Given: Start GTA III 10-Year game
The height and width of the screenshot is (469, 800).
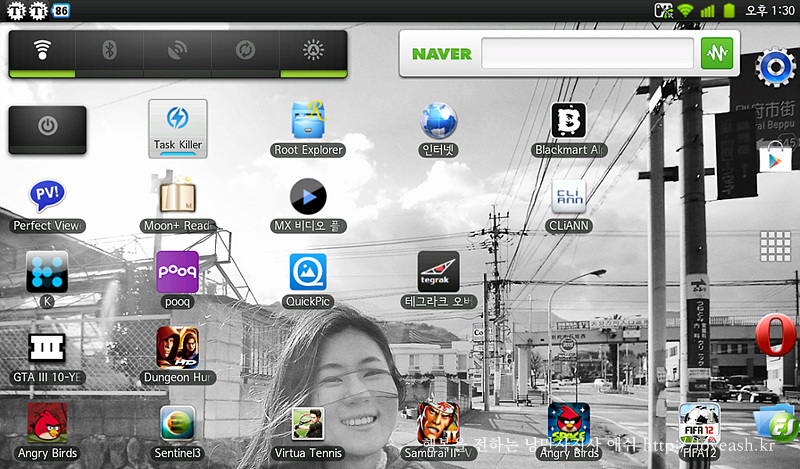Looking at the screenshot, I should tap(47, 357).
